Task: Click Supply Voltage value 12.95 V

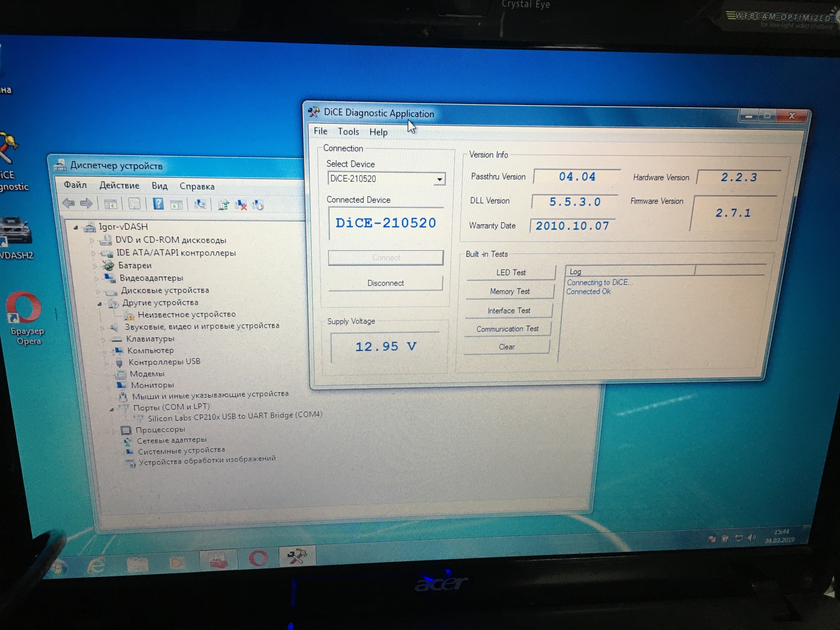Action: [386, 347]
